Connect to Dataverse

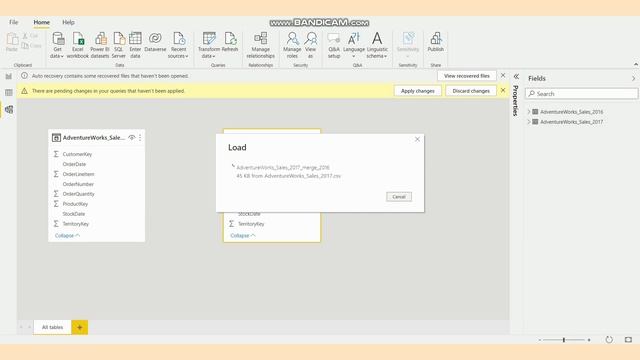155,42
